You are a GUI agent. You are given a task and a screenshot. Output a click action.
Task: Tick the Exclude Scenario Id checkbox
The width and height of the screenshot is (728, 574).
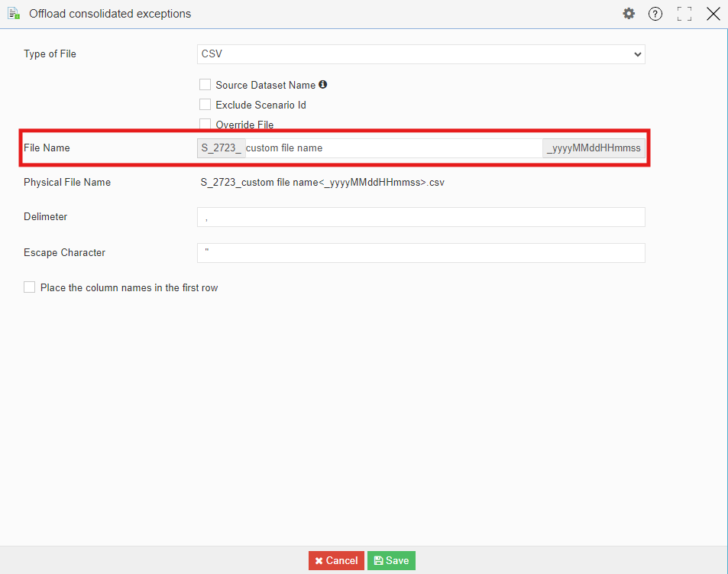pos(205,105)
